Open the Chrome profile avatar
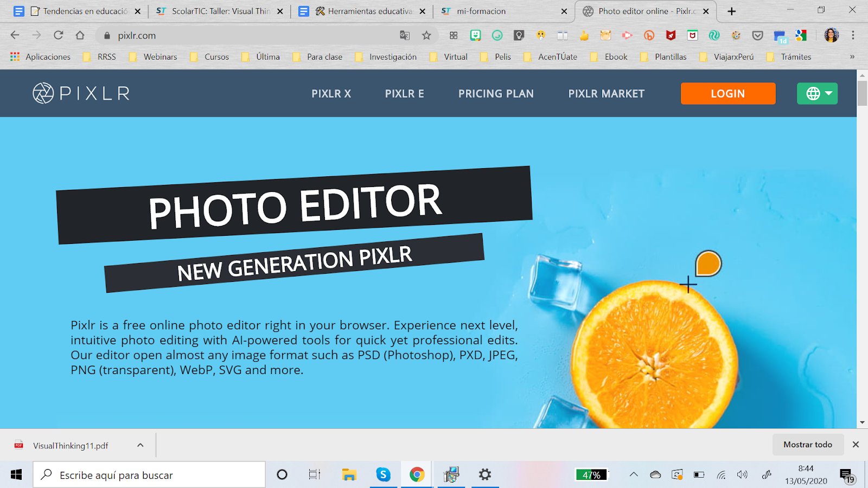 [831, 35]
